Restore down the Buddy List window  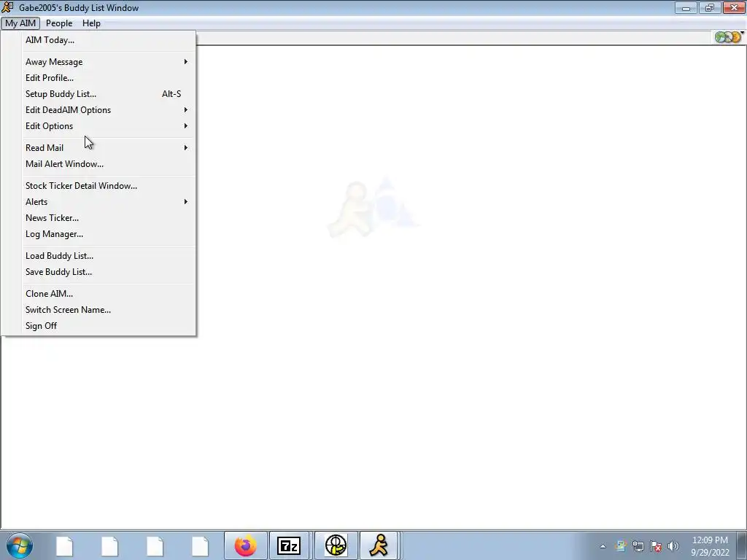[x=710, y=7]
